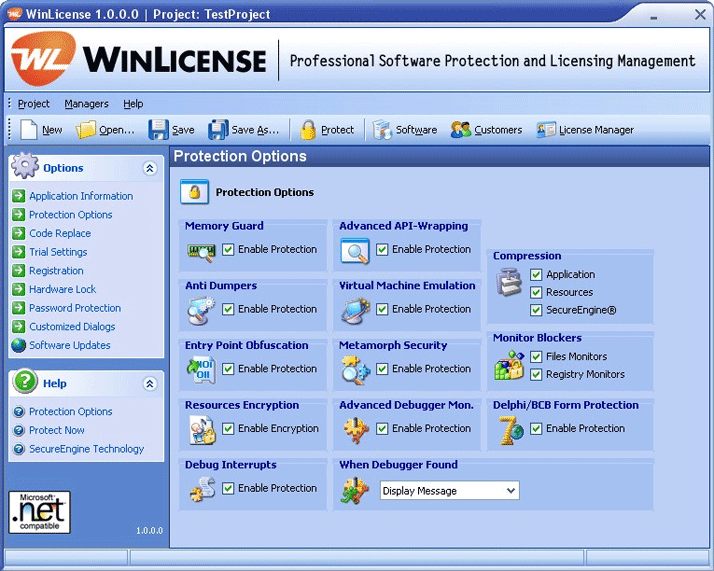Toggle Delphi/BCB Form Protection checkbox
This screenshot has height=571, width=714.
[536, 428]
